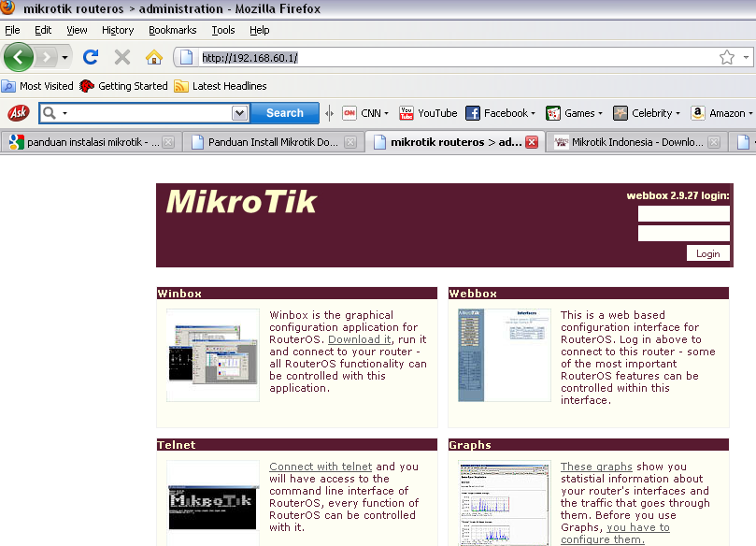This screenshot has height=546, width=756.
Task: Click the Forward navigation arrow
Action: click(47, 58)
